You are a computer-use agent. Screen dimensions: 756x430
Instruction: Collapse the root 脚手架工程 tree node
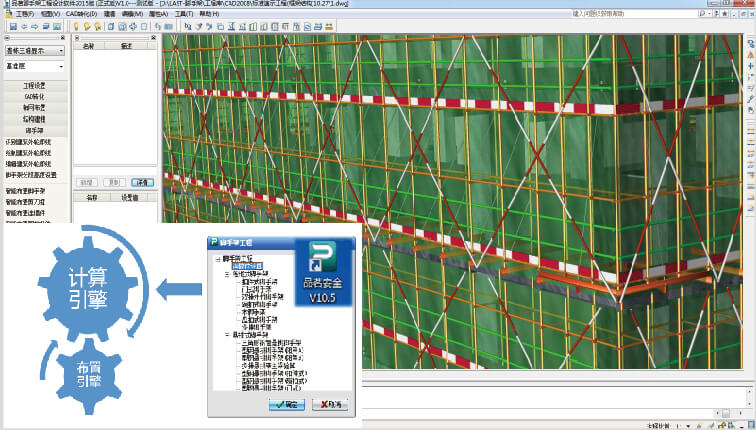(218, 259)
